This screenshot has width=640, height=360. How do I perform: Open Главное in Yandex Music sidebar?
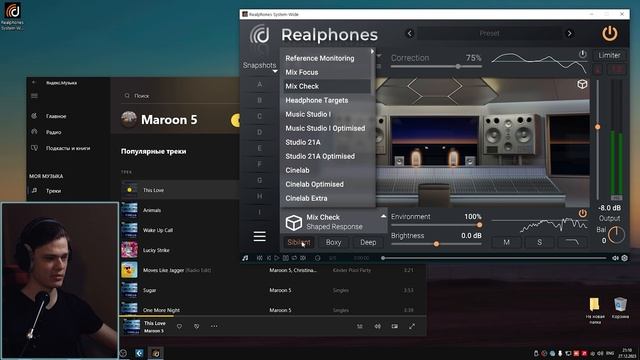56,116
